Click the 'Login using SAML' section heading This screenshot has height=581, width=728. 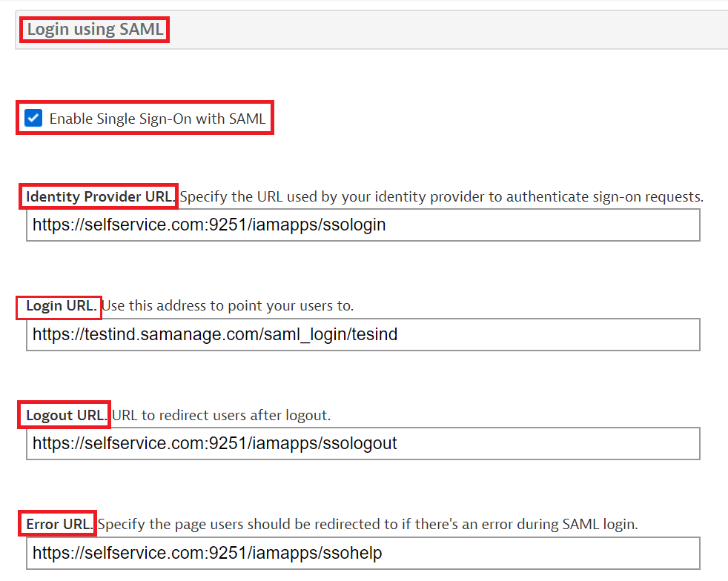click(95, 30)
